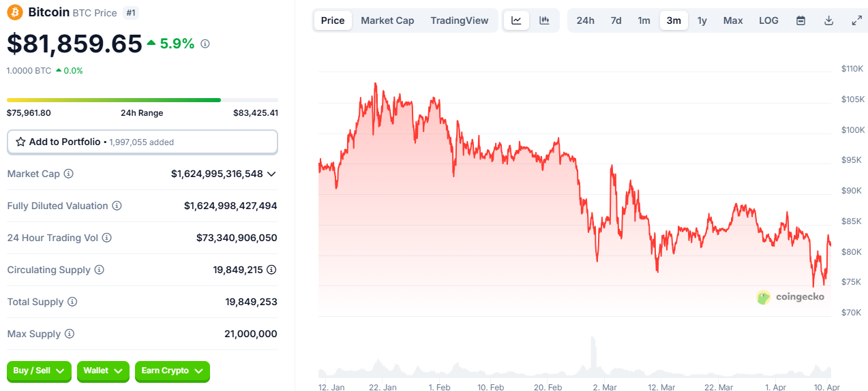
Task: Open the Buy / Sell dropdown
Action: click(x=39, y=371)
